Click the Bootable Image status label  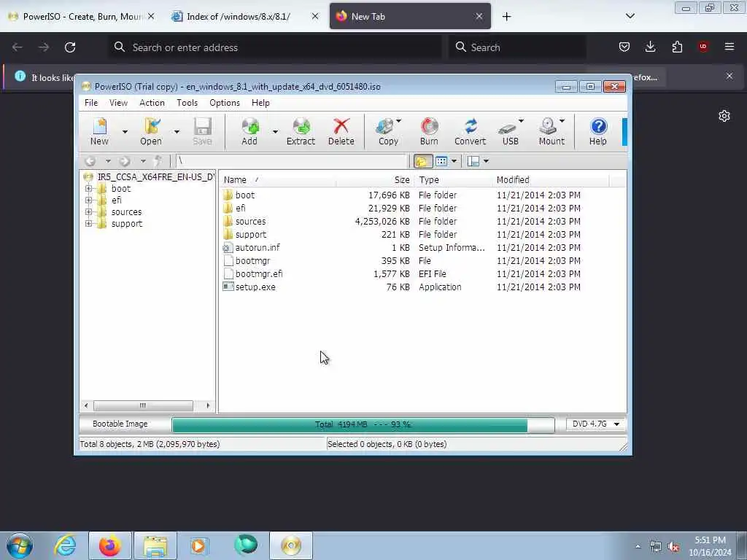[x=120, y=424]
